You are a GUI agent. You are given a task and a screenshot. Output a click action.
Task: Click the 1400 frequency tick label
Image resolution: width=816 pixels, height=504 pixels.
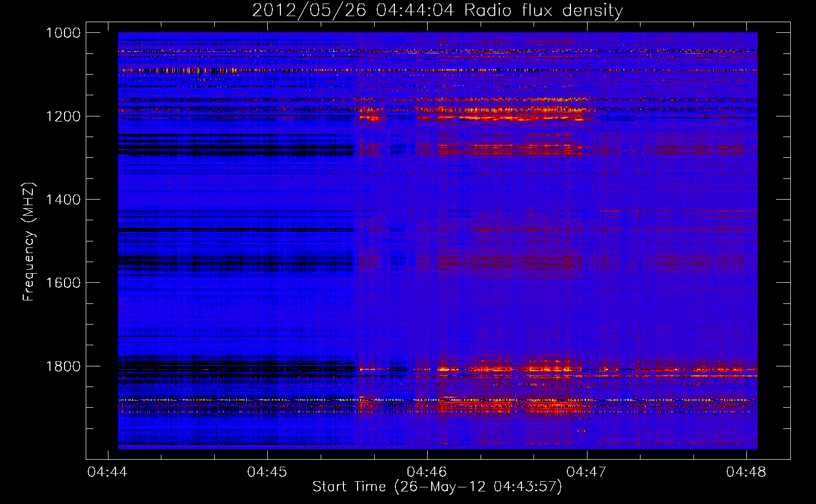click(x=63, y=200)
